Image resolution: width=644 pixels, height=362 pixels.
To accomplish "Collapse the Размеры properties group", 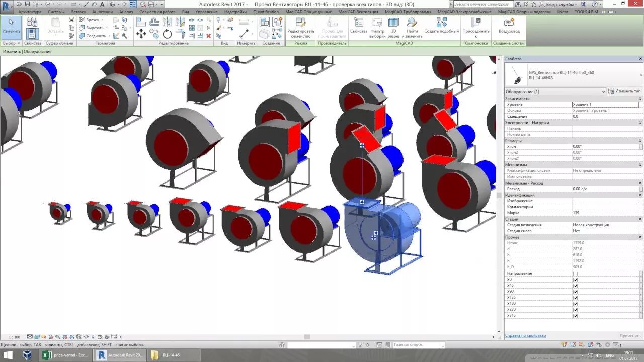I will [x=640, y=141].
